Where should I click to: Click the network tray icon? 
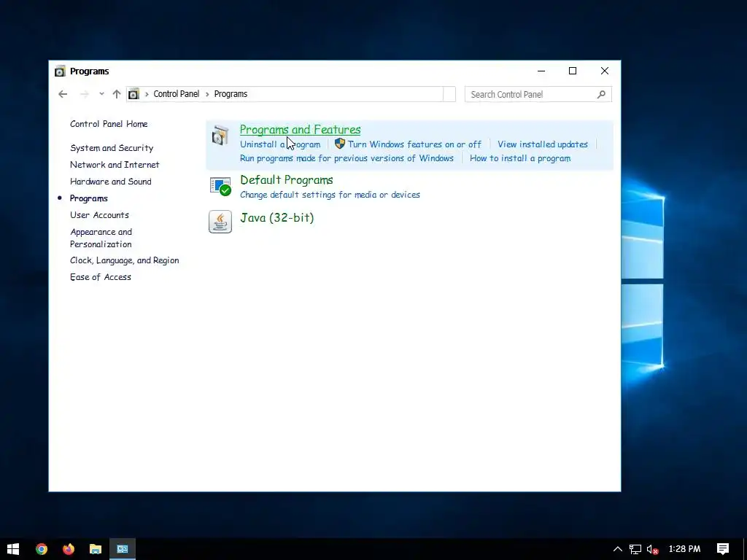click(635, 549)
